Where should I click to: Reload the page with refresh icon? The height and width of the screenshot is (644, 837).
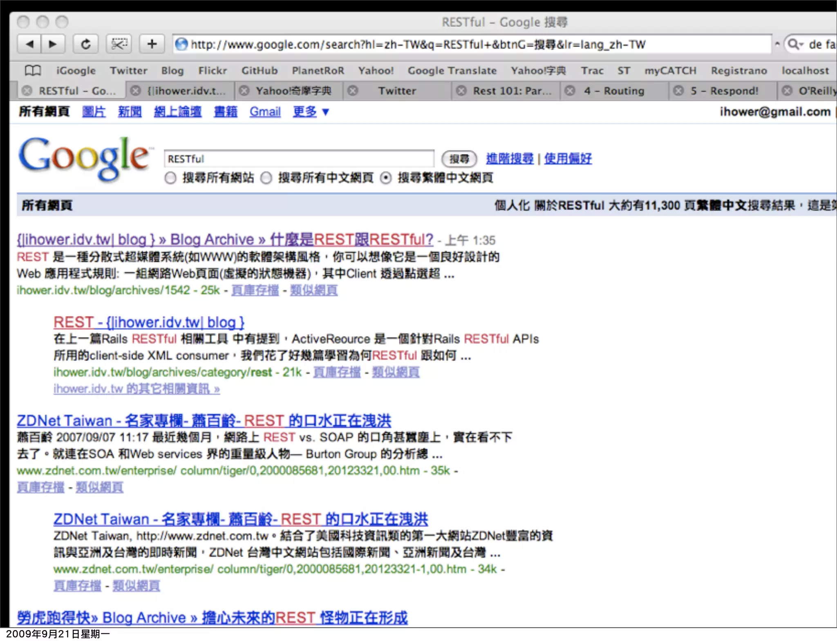coord(85,44)
